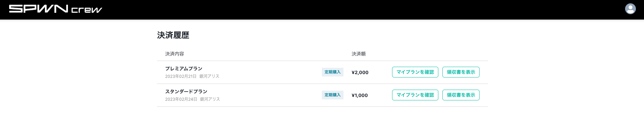The height and width of the screenshot is (125, 644).
Task: Click the date 2023年02月24日
Action: [x=181, y=99]
